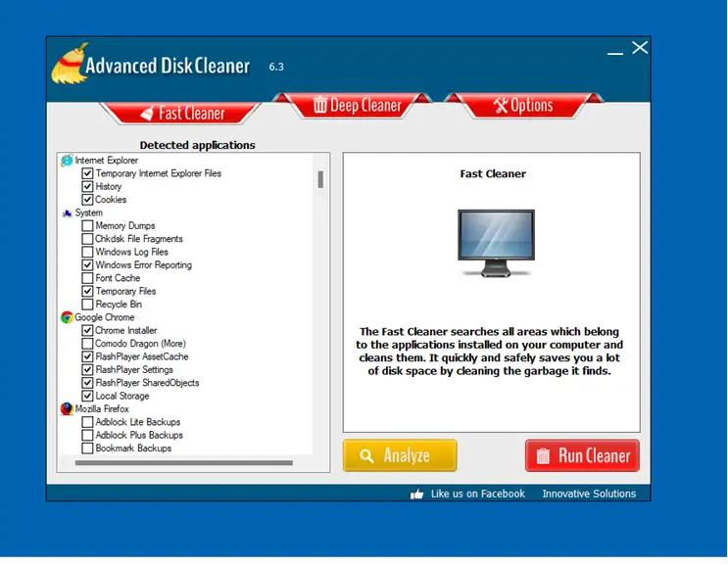The height and width of the screenshot is (566, 728).
Task: Enable Memory Dumps cleaning
Action: pos(87,226)
